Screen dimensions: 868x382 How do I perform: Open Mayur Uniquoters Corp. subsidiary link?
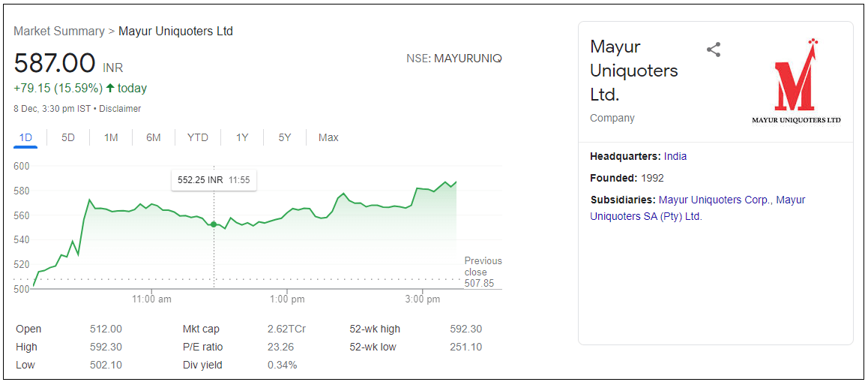click(714, 200)
